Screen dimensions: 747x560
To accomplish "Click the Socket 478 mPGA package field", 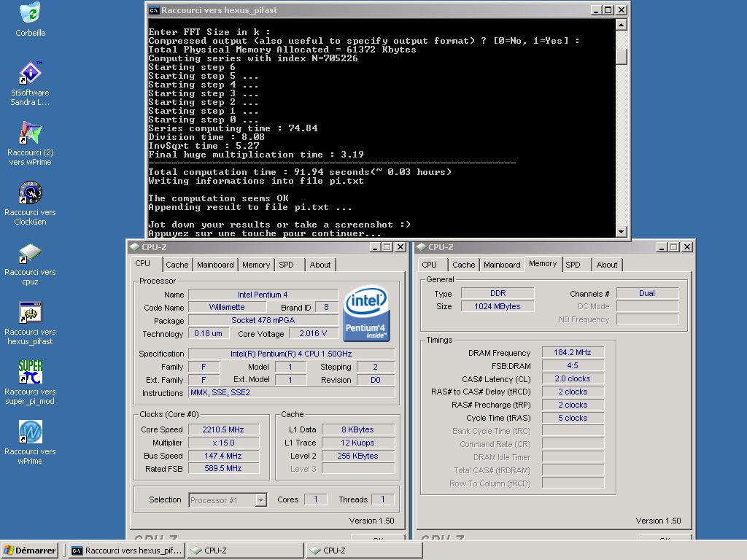I will click(263, 321).
